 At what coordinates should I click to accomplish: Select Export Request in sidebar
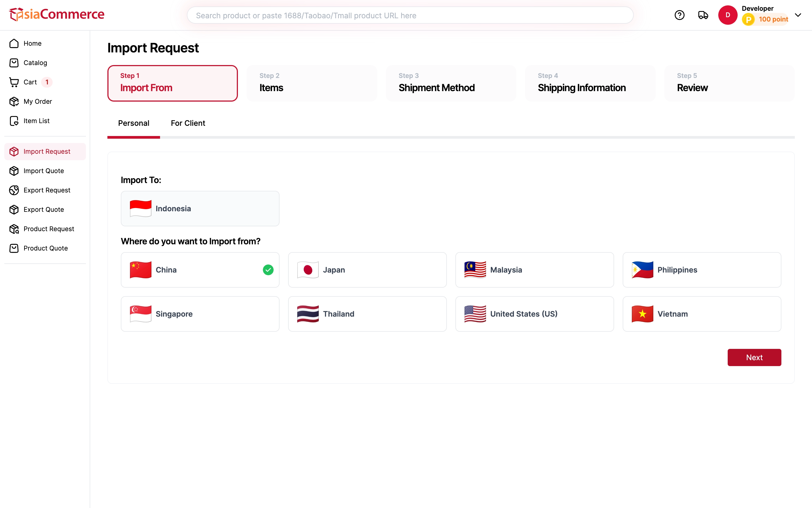point(45,190)
